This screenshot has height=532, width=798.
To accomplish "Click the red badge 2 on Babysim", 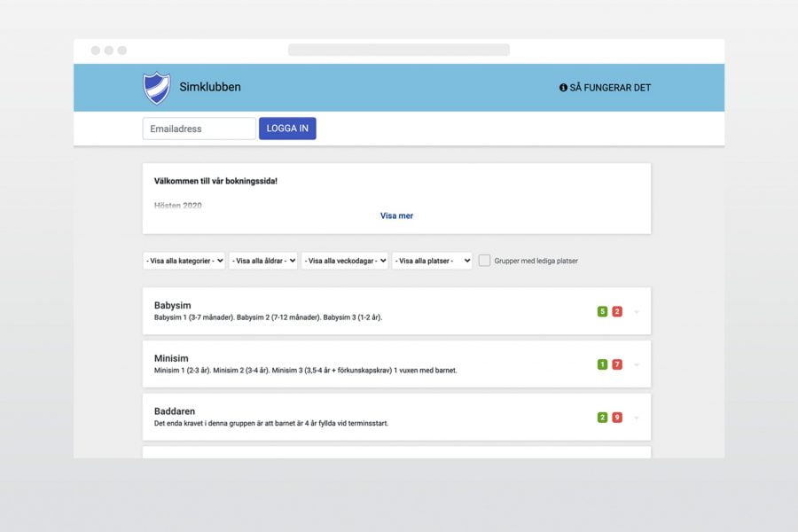I will 617,311.
